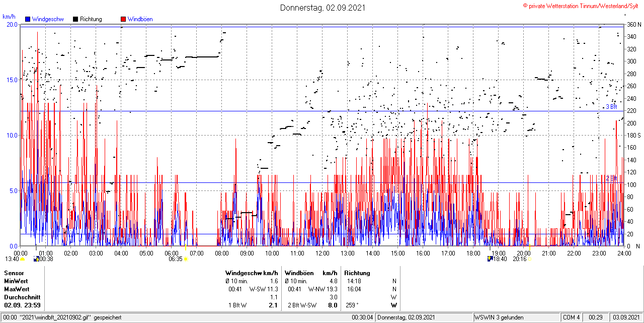Click the '02.09. 23:59' timestamp row label
The height and width of the screenshot is (323, 644).
(x=23, y=305)
